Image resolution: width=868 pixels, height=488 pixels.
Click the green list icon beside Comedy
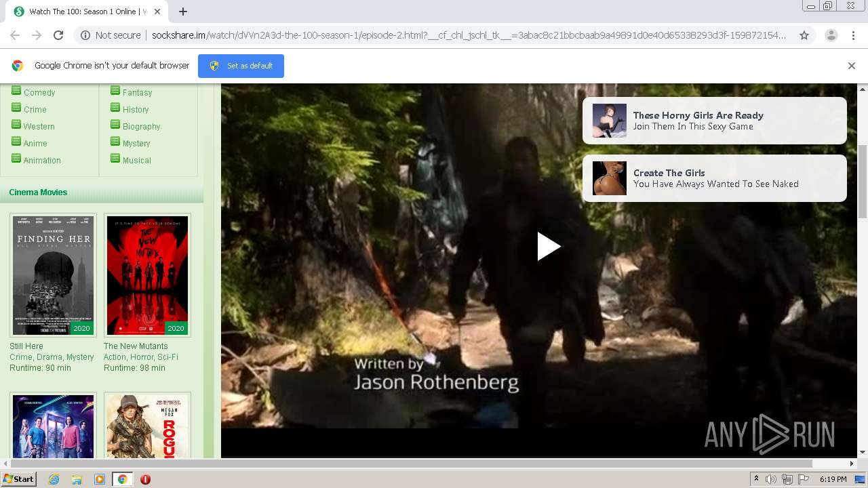pos(16,91)
